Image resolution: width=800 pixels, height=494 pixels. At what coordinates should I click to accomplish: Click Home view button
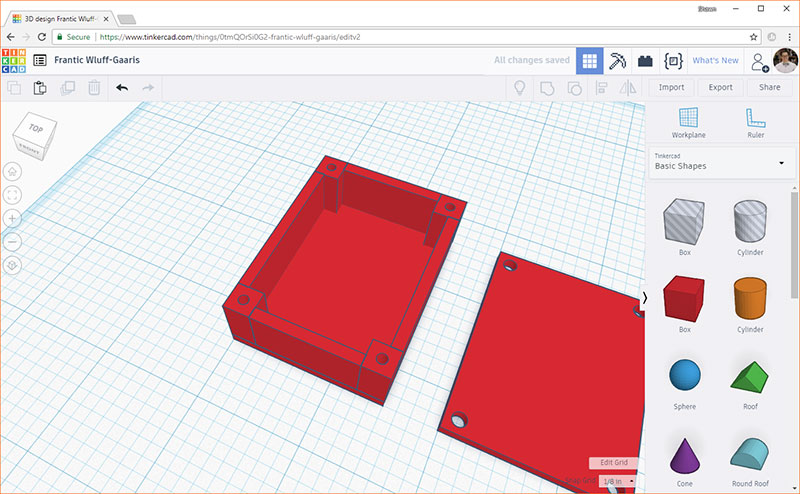click(x=13, y=171)
